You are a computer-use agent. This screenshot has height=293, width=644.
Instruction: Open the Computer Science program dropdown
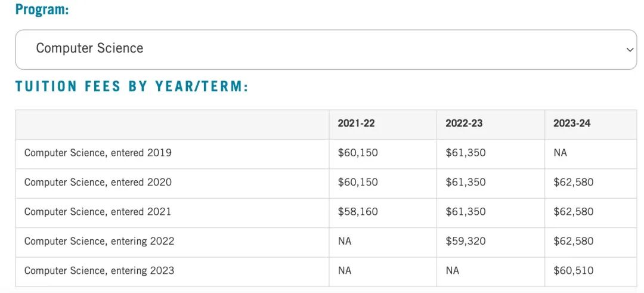click(x=326, y=50)
